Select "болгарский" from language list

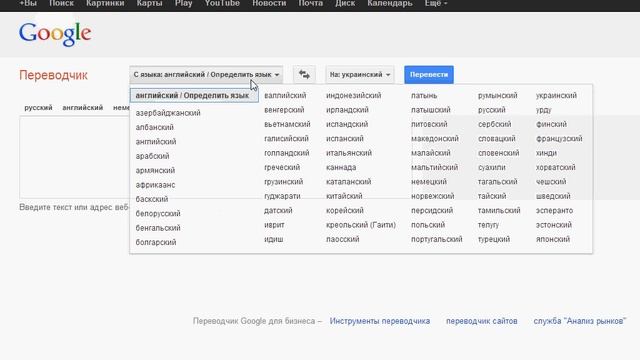(x=156, y=242)
